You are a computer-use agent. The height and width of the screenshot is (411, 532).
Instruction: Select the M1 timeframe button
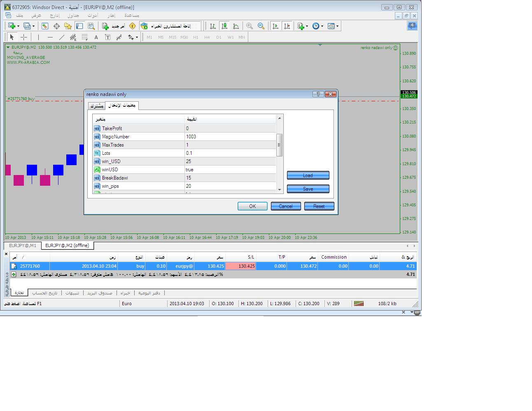coord(149,37)
